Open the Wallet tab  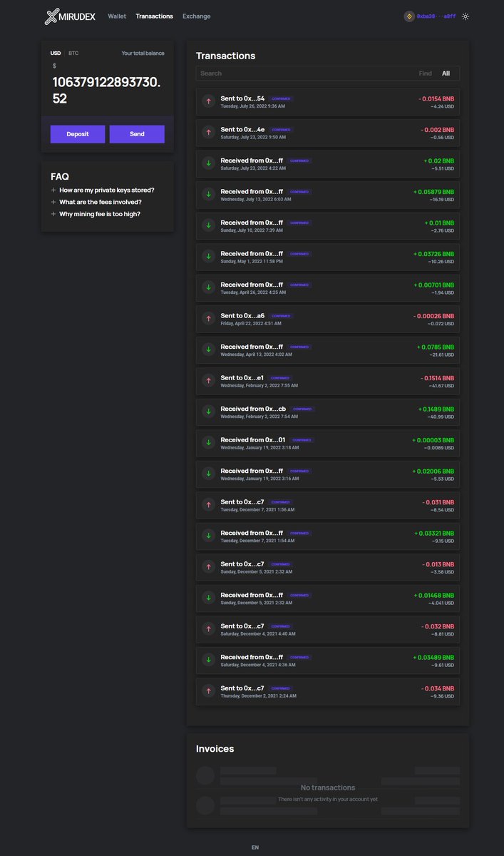tap(117, 16)
